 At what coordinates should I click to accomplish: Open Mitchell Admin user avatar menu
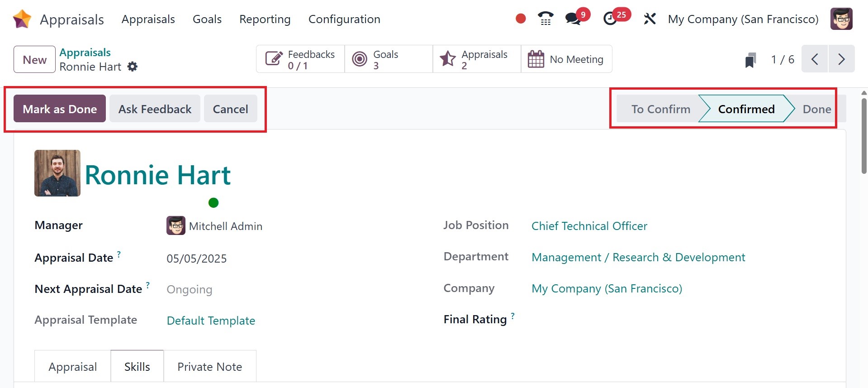[x=841, y=19]
